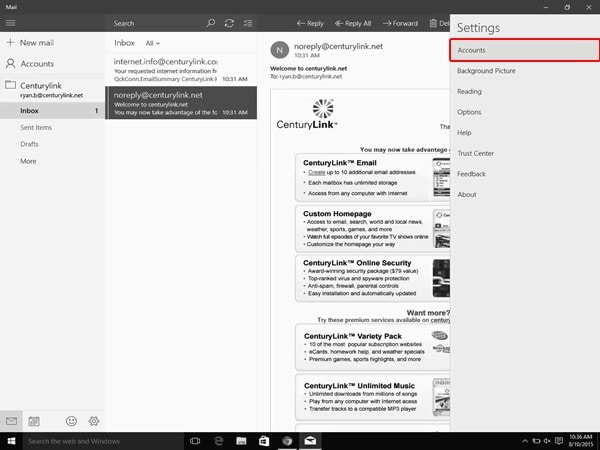
Task: Select Accounts in the Settings pane
Action: (x=524, y=49)
